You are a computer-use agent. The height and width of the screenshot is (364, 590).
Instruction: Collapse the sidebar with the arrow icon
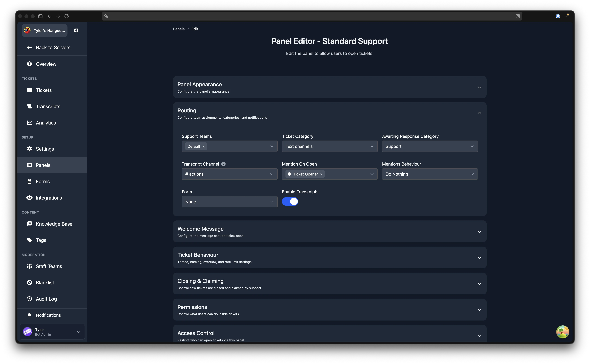point(76,31)
